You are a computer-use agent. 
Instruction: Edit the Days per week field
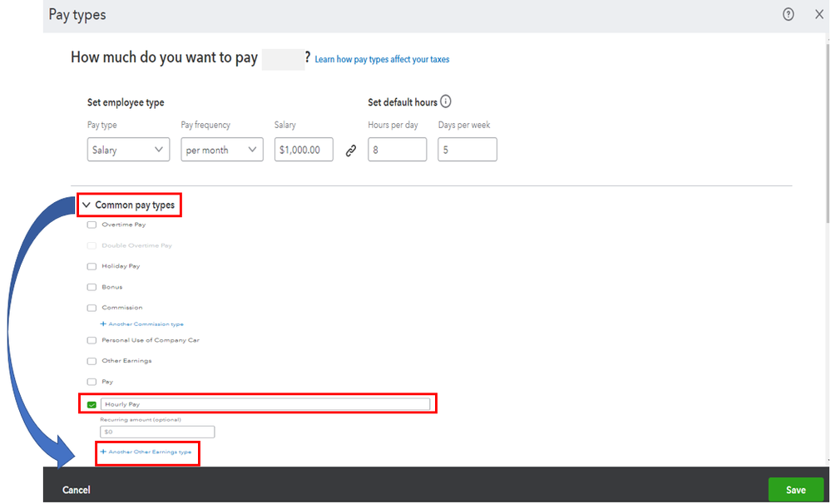pos(467,150)
